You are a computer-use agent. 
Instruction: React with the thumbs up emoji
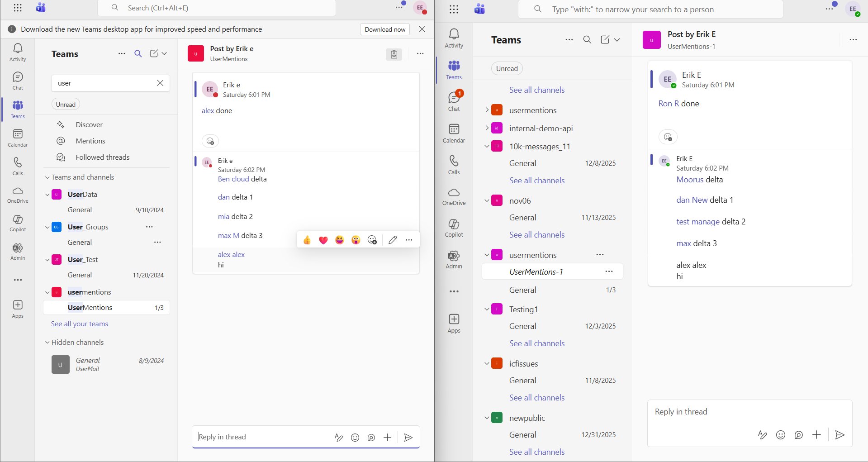point(307,240)
